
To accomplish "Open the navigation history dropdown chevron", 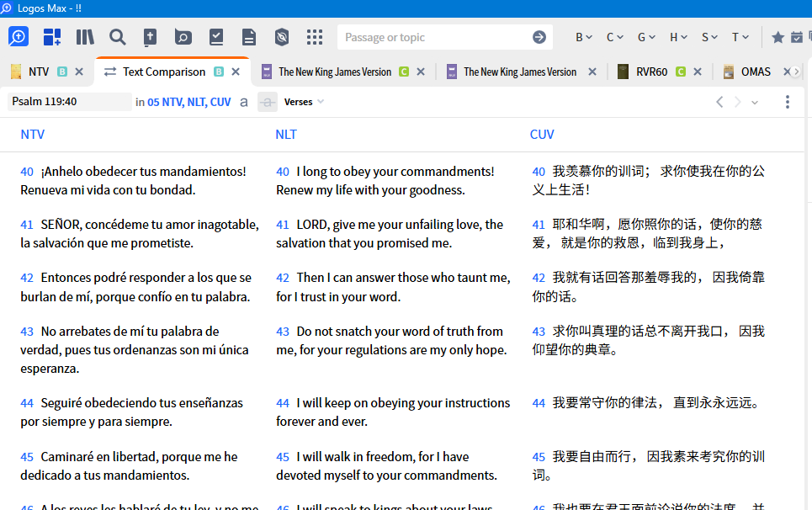I will (x=755, y=103).
